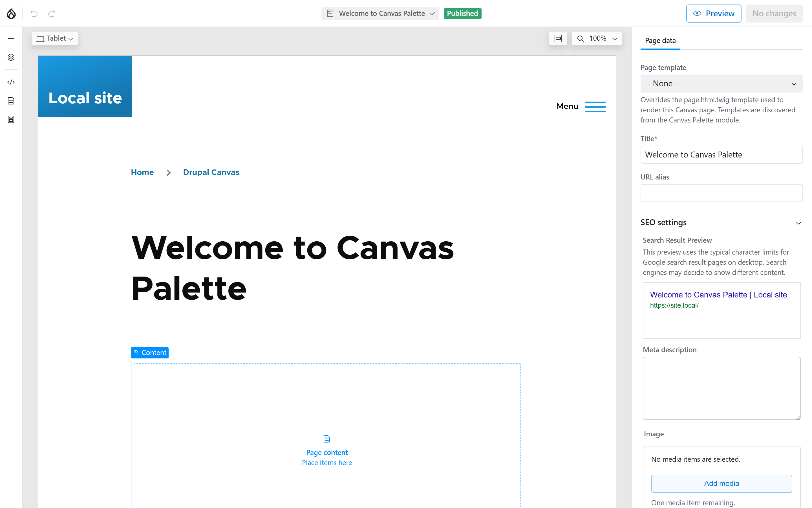Image resolution: width=812 pixels, height=508 pixels.
Task: Click the fit-to-width icon
Action: pos(558,38)
